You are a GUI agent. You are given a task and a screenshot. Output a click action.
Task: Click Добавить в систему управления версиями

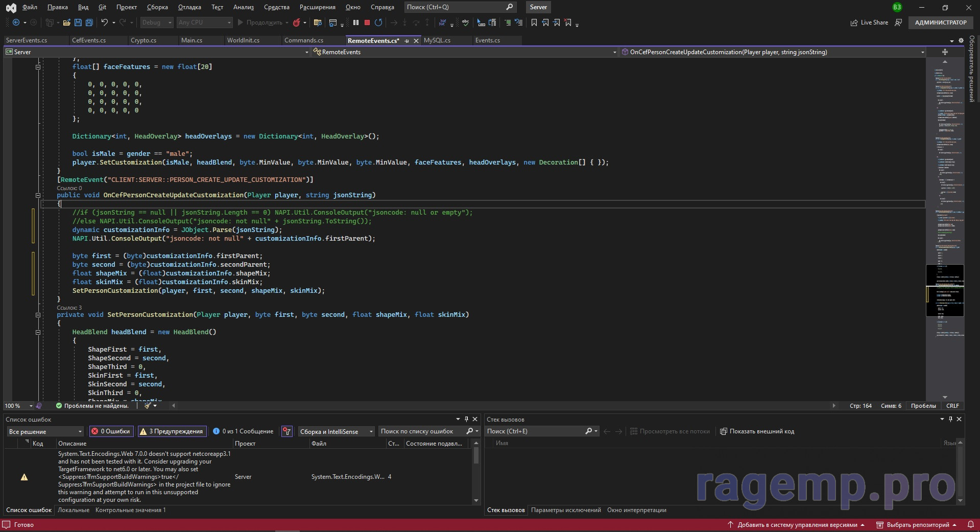(796, 524)
